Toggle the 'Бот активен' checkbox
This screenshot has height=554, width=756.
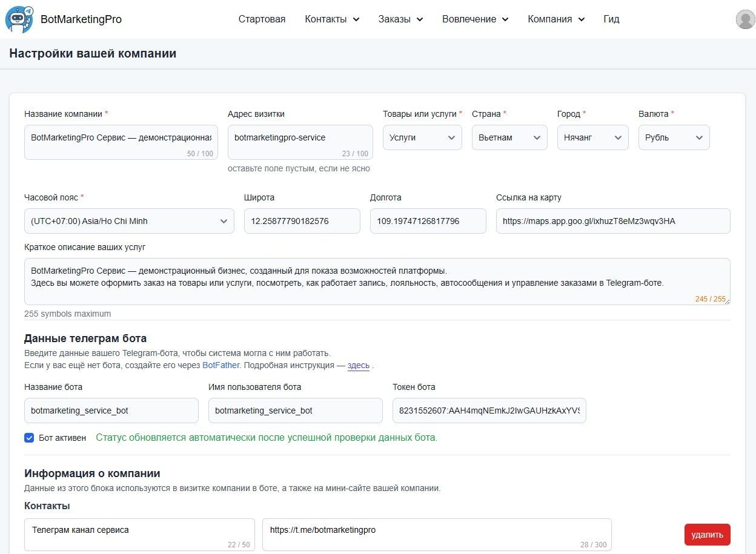pos(29,438)
